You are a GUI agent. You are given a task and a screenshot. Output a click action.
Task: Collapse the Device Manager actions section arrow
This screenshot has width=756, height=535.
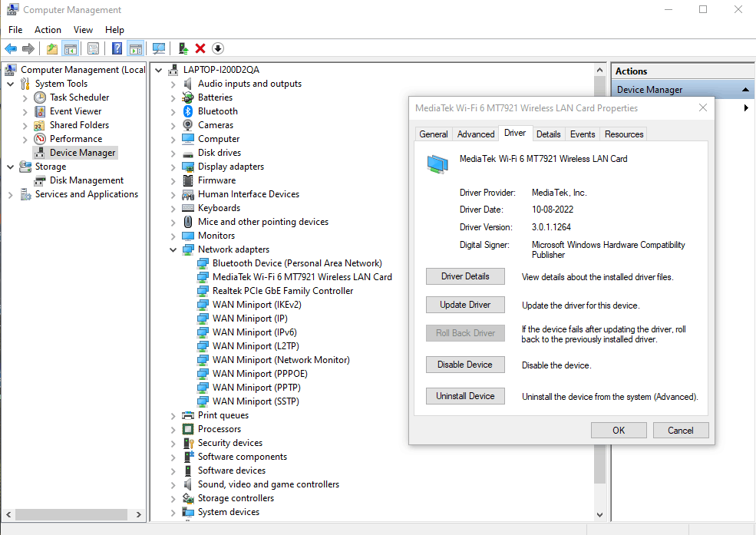point(745,90)
